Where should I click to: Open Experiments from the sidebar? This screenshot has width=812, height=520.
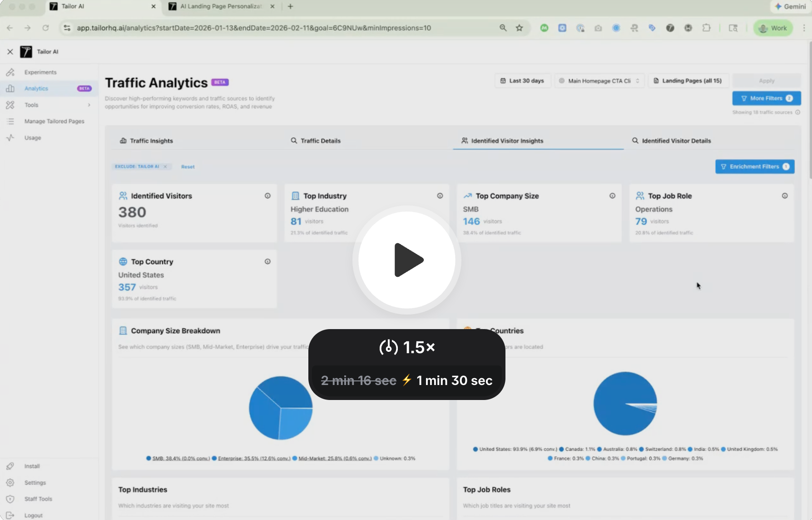pos(40,72)
